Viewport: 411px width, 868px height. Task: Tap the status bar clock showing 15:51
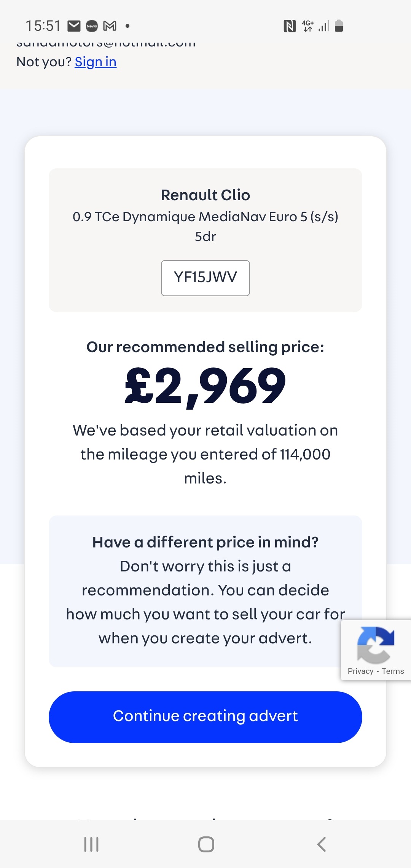pos(43,26)
